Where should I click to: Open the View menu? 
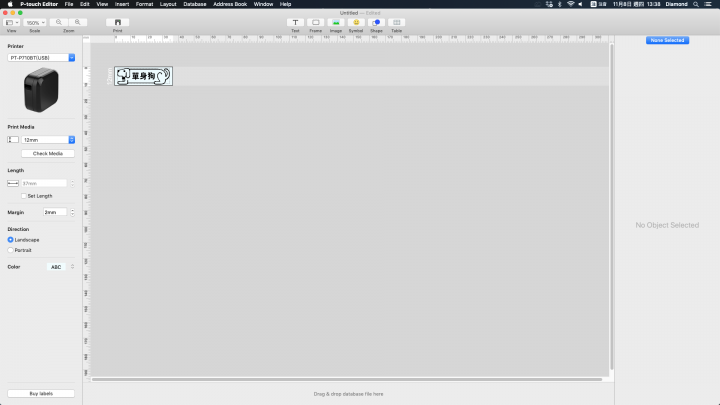tap(102, 4)
